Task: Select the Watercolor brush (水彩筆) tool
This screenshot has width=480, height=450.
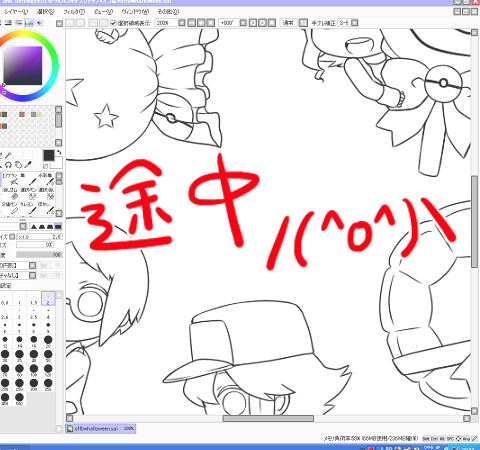Action: [x=46, y=179]
